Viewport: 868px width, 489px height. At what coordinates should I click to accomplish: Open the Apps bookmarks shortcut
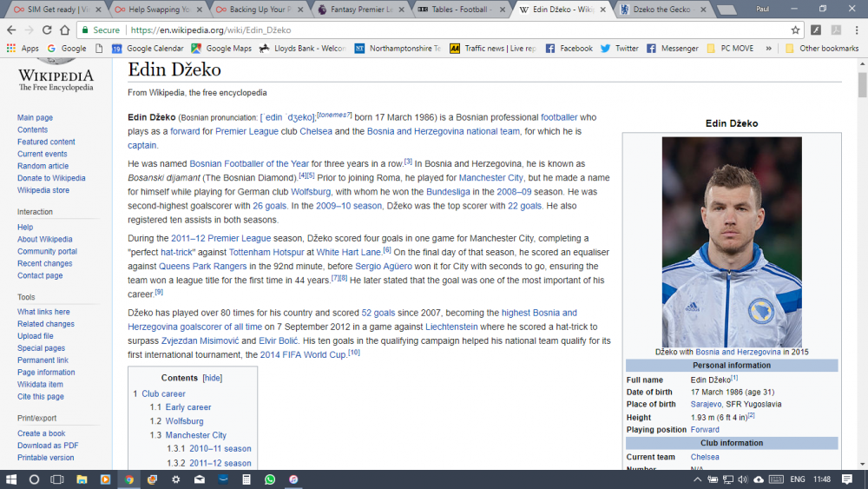(23, 48)
